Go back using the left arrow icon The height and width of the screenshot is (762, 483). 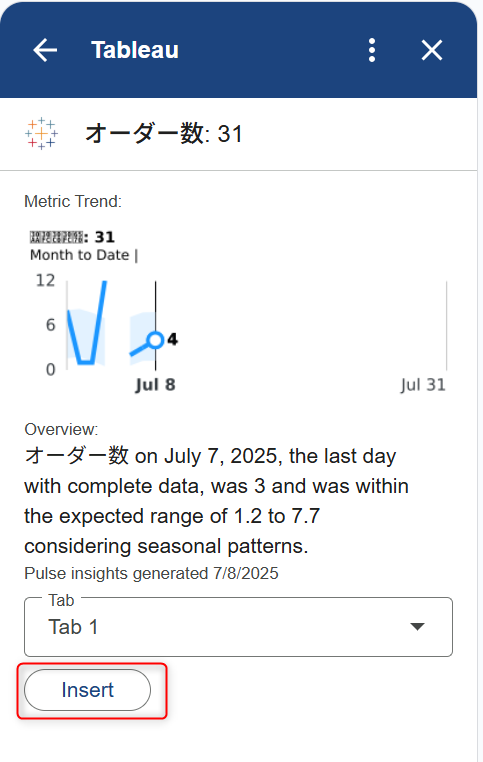pos(45,50)
